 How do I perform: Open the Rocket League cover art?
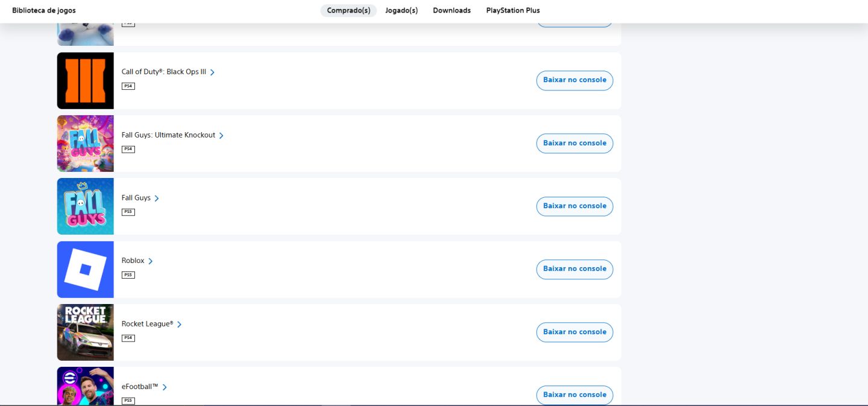point(86,332)
